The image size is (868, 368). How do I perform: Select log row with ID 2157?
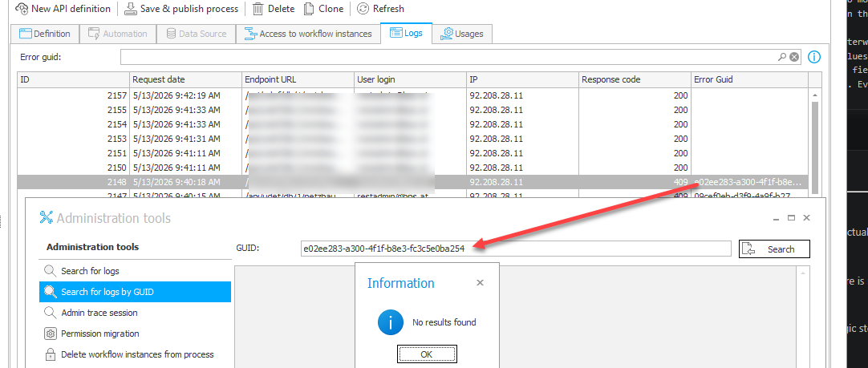click(x=412, y=95)
